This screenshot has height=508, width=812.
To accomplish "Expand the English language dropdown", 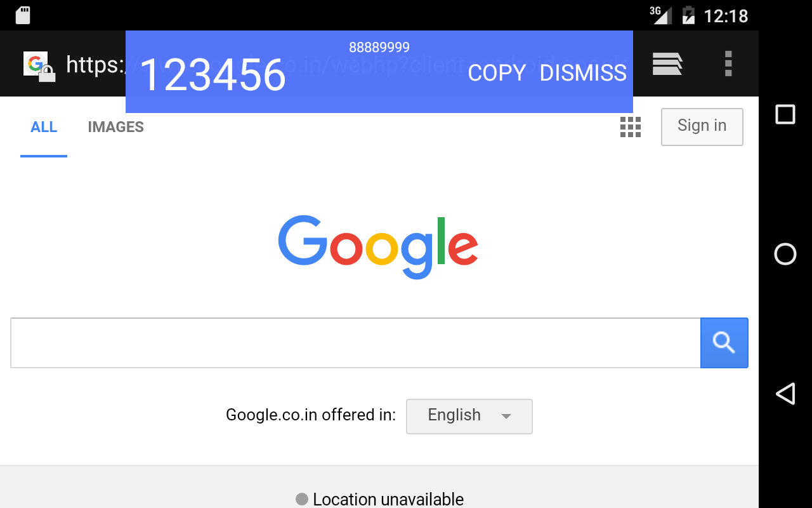I will coord(469,417).
